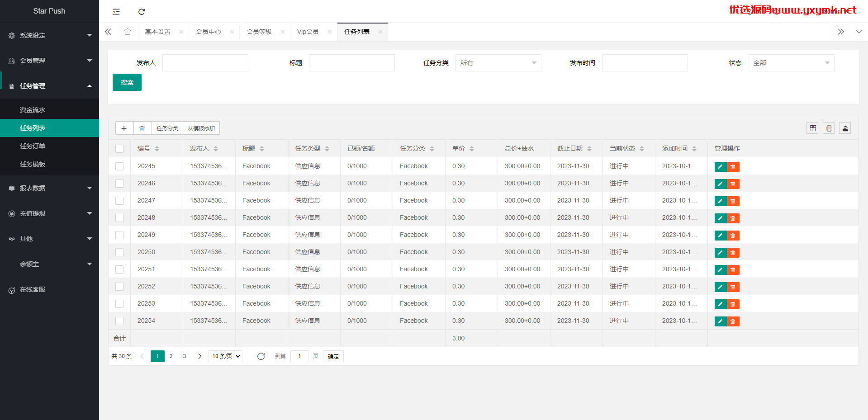Click the 发布人 input field
This screenshot has height=420, width=868.
[x=205, y=63]
